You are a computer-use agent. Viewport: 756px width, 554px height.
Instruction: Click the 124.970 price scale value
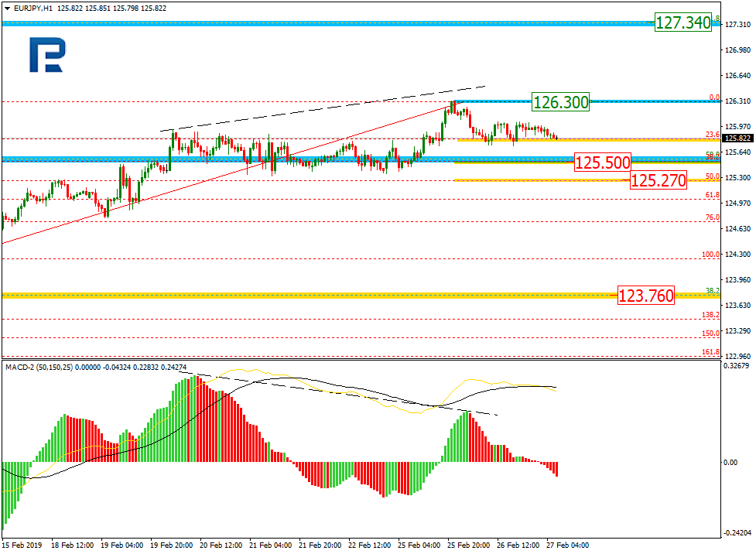[737, 203]
